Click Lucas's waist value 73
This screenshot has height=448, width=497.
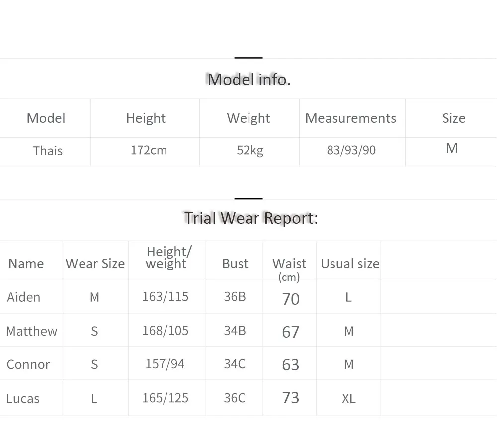(291, 398)
